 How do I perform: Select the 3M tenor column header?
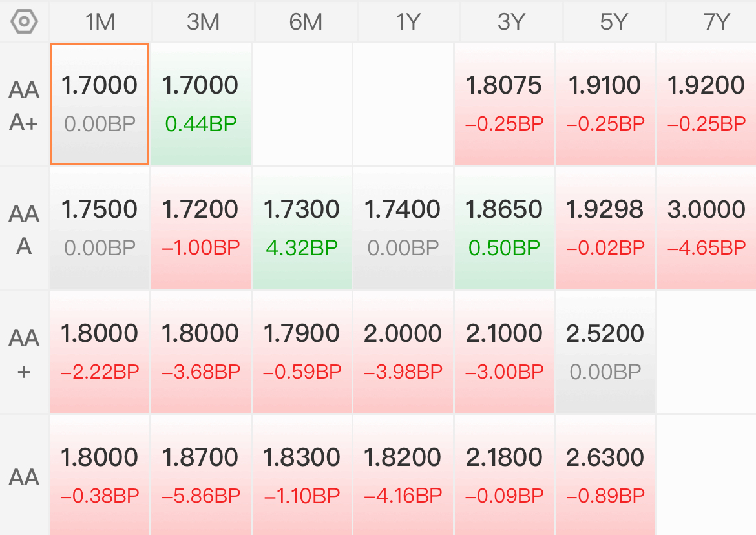(x=202, y=22)
